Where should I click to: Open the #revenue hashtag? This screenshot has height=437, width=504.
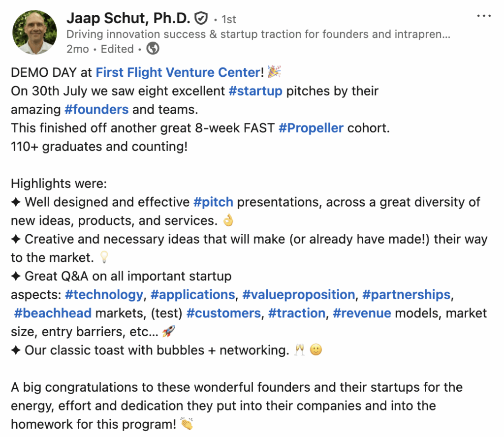click(362, 313)
